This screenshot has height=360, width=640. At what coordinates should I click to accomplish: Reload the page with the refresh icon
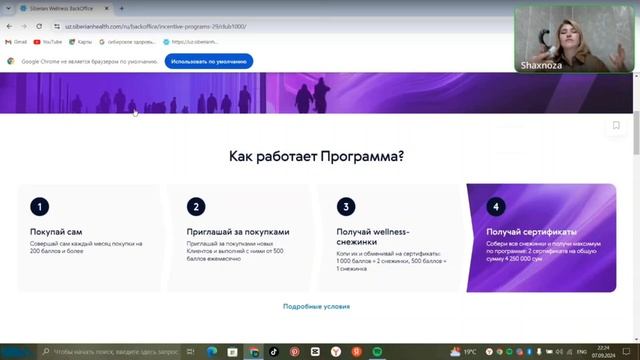[39, 27]
